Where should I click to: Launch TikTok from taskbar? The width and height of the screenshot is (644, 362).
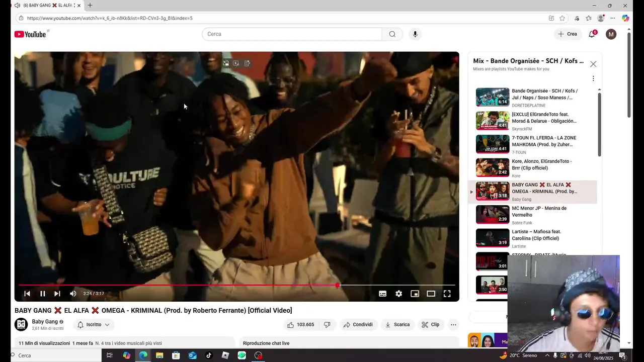209,355
